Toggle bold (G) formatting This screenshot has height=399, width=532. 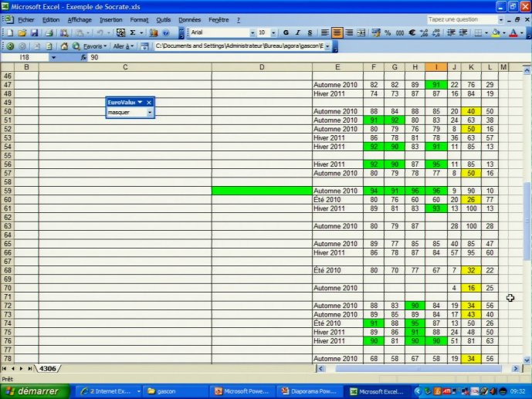click(x=286, y=32)
